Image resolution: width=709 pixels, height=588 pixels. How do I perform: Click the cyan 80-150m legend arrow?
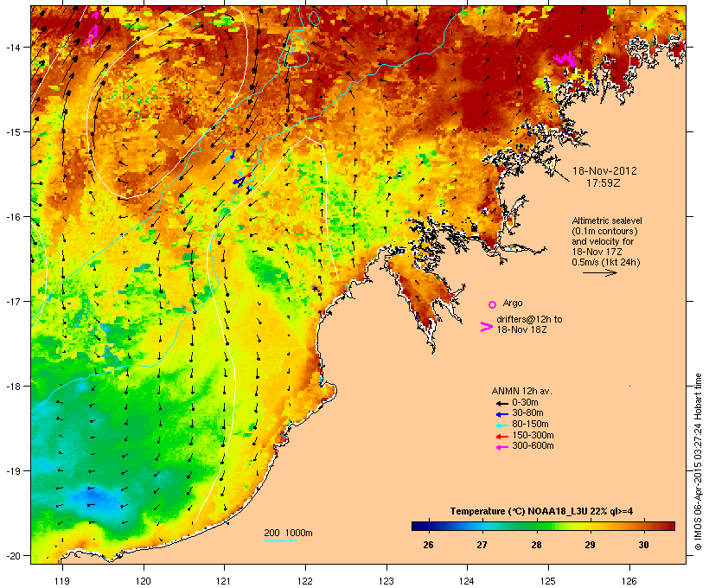coord(501,425)
